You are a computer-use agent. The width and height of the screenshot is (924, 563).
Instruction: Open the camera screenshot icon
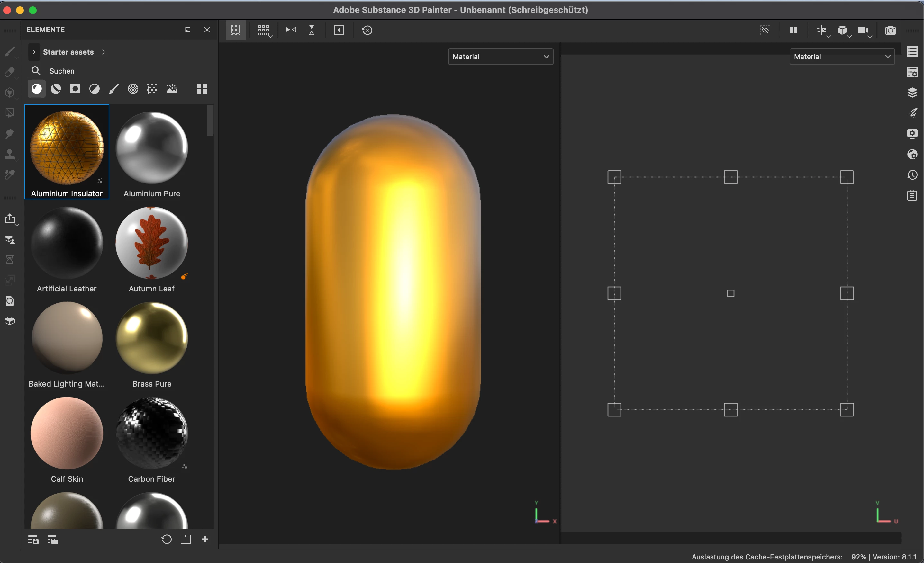890,30
